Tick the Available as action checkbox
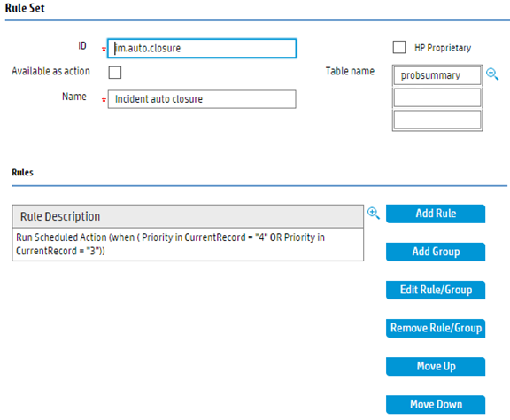Screen dimensions: 510x420 pos(115,73)
